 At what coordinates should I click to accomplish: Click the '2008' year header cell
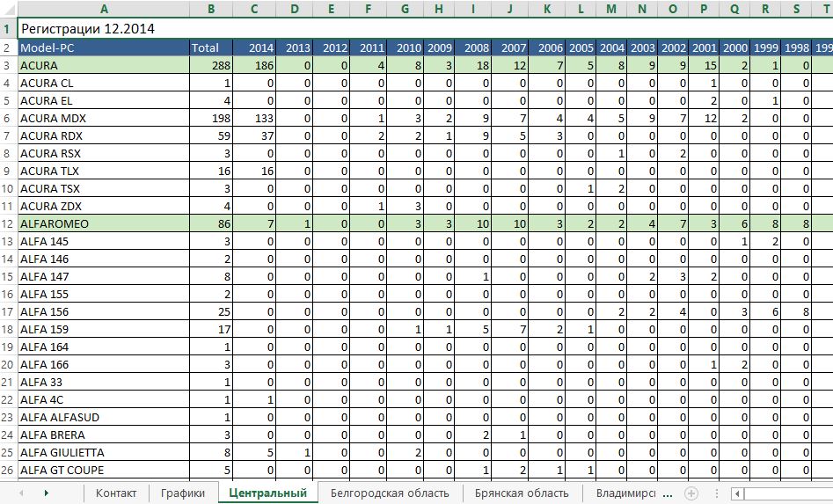(x=473, y=47)
